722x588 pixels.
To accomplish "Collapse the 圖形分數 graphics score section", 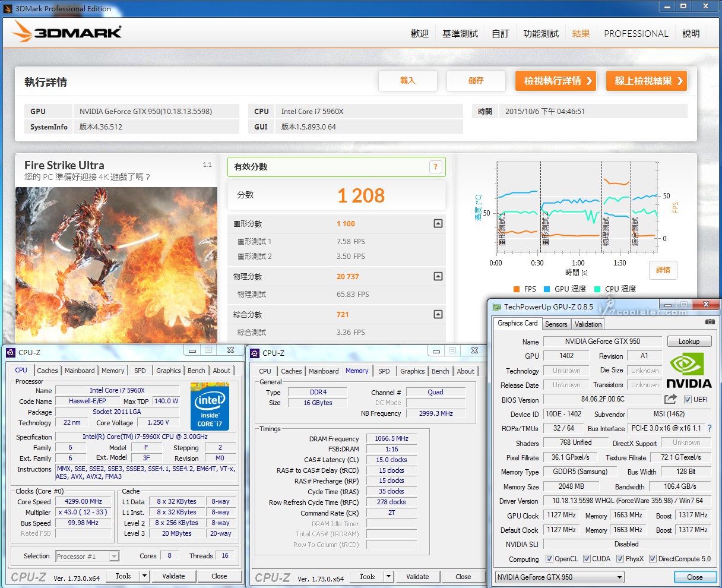I will [438, 224].
